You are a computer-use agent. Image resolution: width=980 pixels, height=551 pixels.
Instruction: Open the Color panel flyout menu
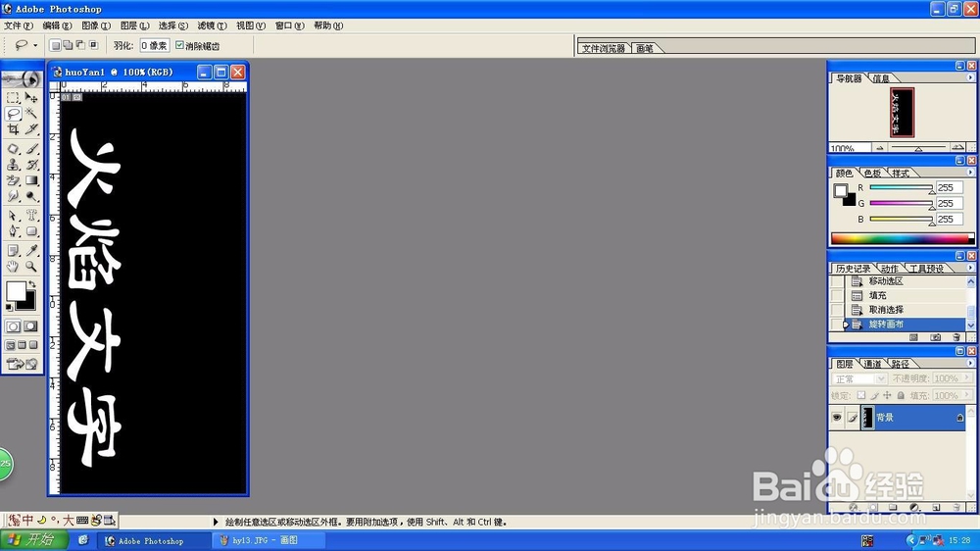pyautogui.click(x=970, y=173)
